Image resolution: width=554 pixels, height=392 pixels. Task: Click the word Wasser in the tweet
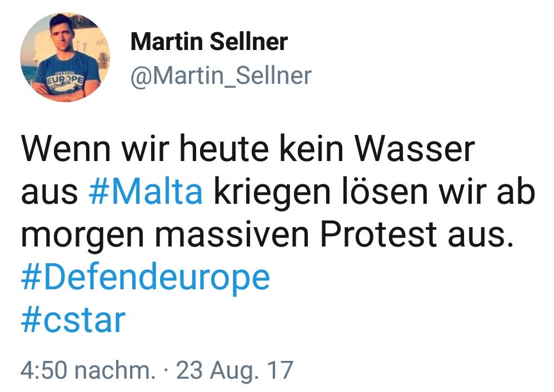(x=415, y=149)
